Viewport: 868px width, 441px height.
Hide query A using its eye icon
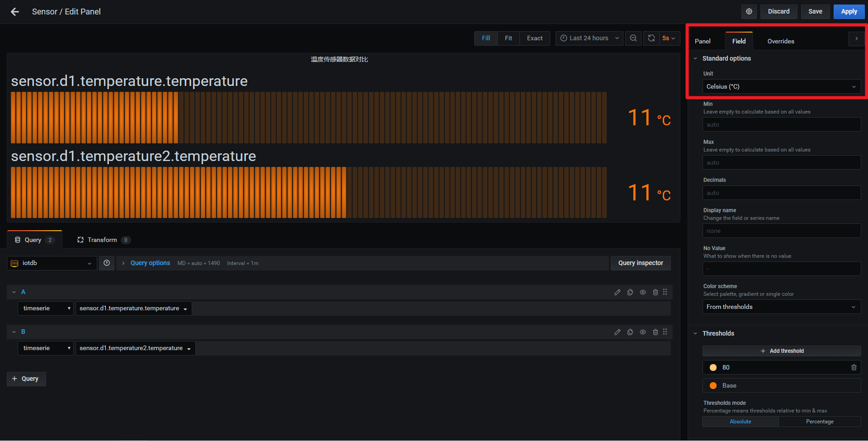pos(643,292)
